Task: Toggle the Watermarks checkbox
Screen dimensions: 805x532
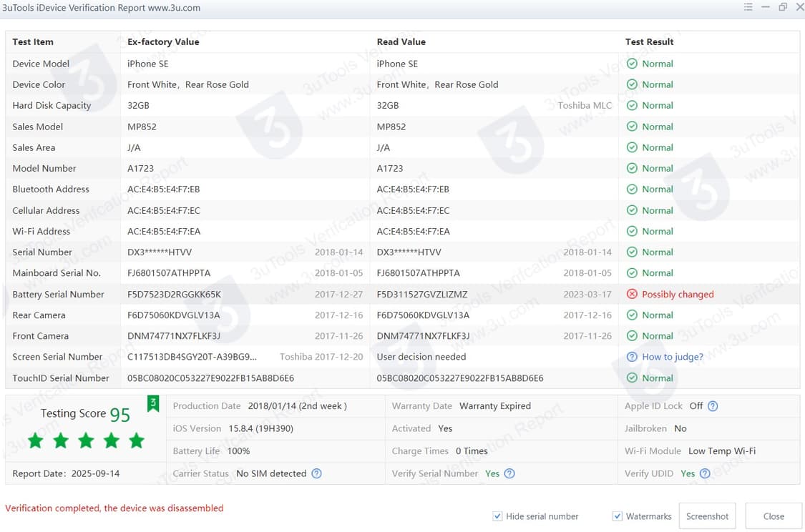Action: pyautogui.click(x=618, y=516)
